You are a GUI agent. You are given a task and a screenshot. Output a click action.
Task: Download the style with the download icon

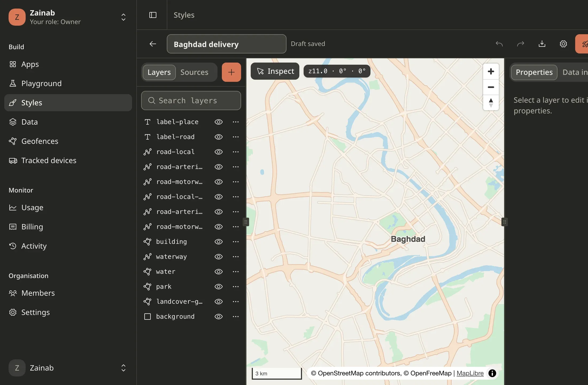pos(542,44)
